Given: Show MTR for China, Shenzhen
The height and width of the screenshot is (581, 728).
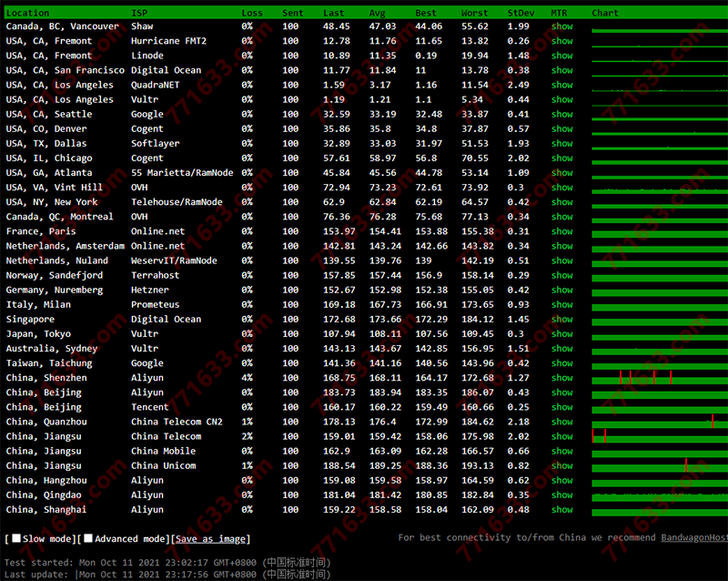Looking at the screenshot, I should [561, 378].
